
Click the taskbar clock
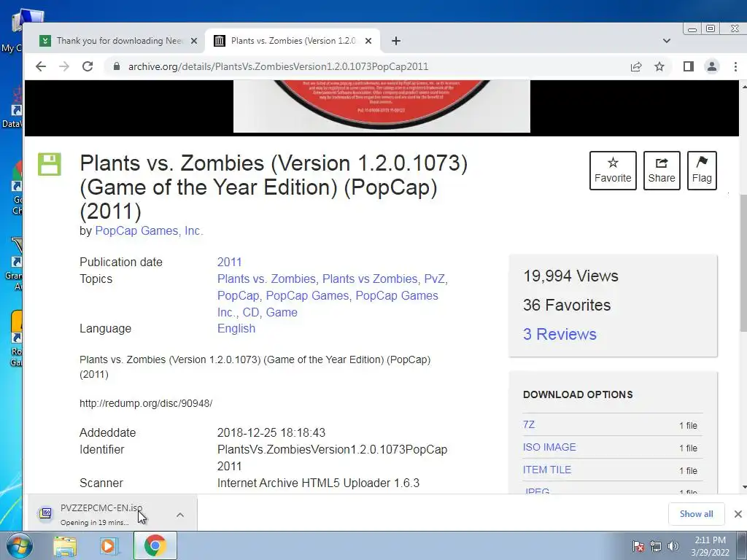710,546
